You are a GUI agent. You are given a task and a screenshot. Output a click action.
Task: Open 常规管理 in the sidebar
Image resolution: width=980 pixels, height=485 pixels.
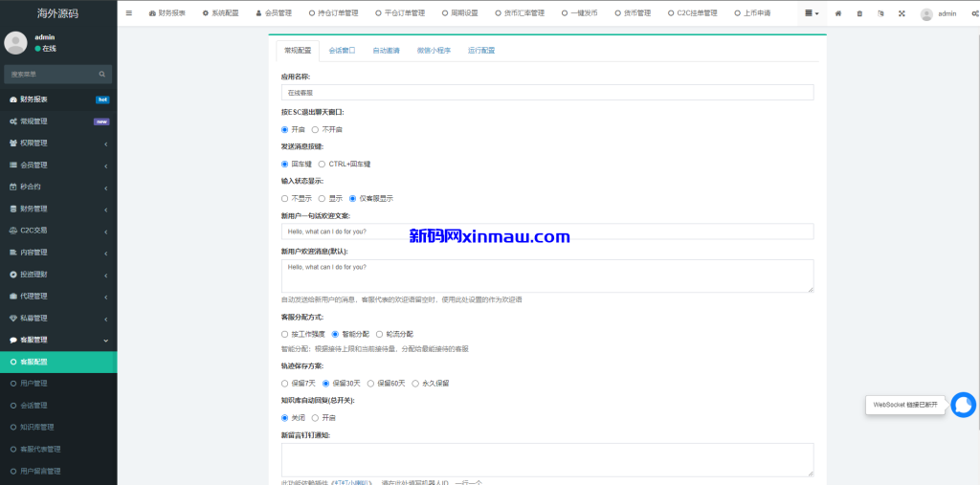(58, 121)
